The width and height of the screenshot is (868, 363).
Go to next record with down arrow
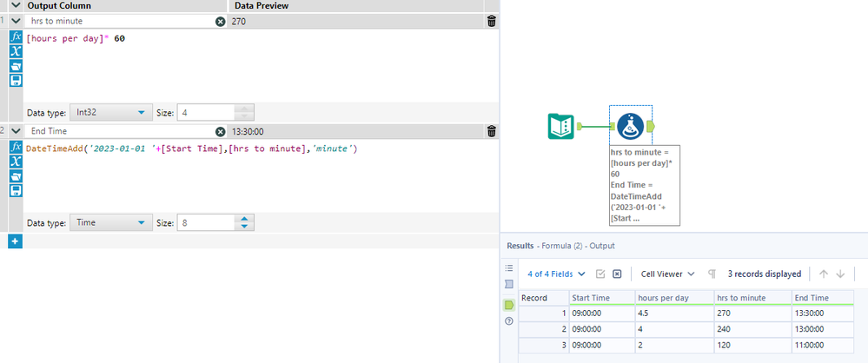pos(840,274)
